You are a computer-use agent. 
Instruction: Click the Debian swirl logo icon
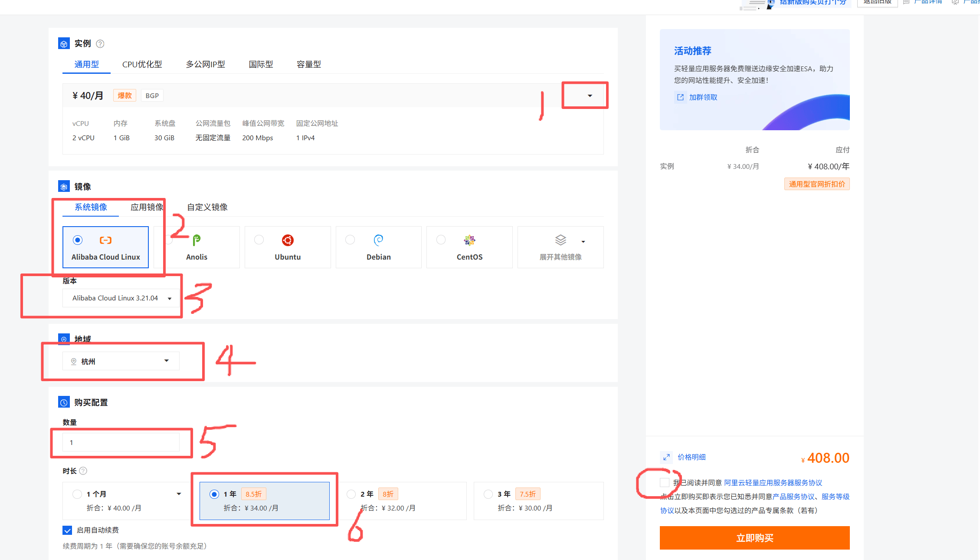point(378,240)
